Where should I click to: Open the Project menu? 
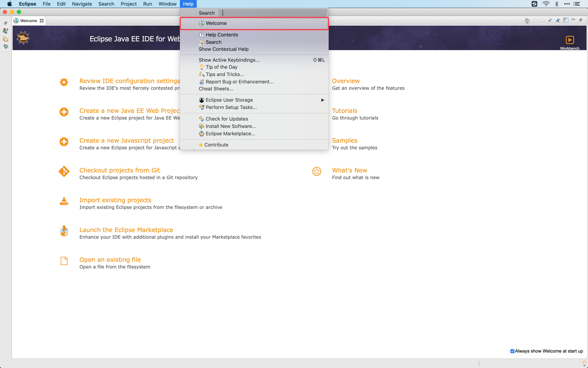[x=128, y=4]
